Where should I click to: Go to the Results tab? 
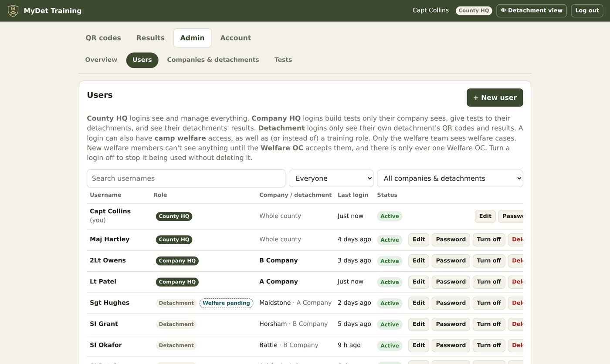click(150, 38)
